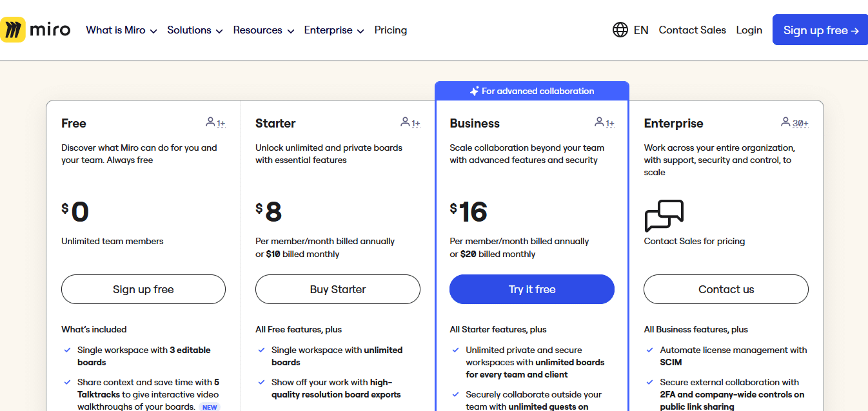
Task: Click checkmark beside Secure external collaboration
Action: pos(649,383)
